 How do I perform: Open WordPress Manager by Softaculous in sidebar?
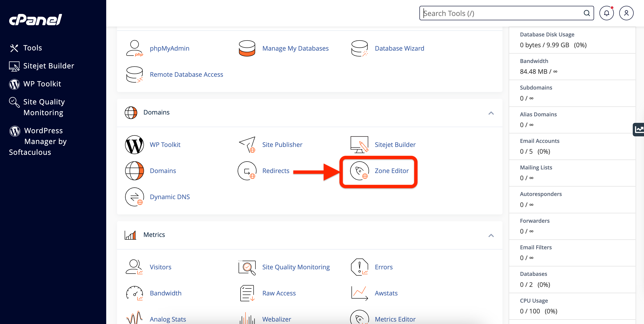[38, 141]
